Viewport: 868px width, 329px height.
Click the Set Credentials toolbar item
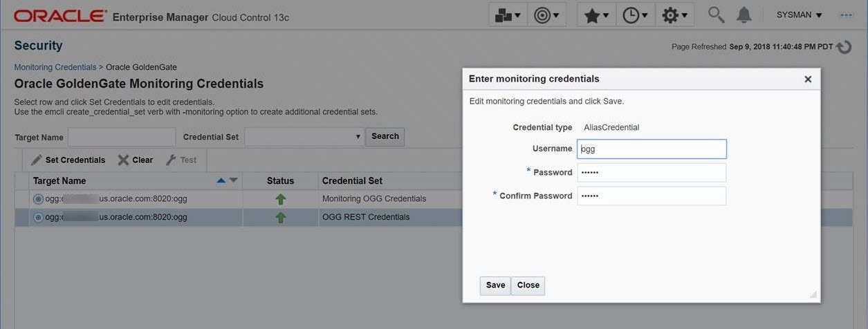click(68, 160)
